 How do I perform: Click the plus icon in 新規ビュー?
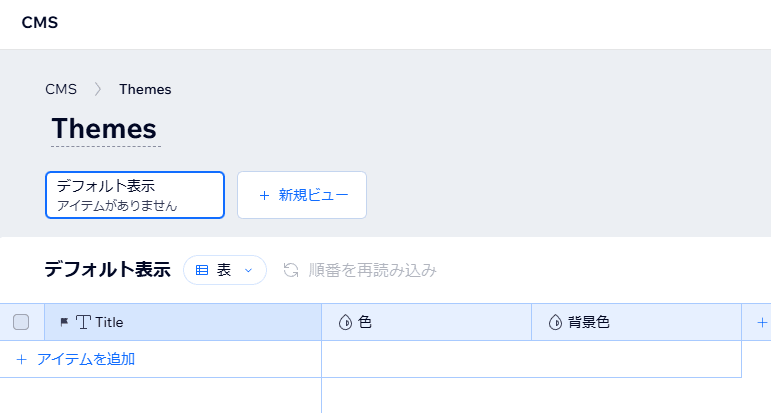point(264,196)
